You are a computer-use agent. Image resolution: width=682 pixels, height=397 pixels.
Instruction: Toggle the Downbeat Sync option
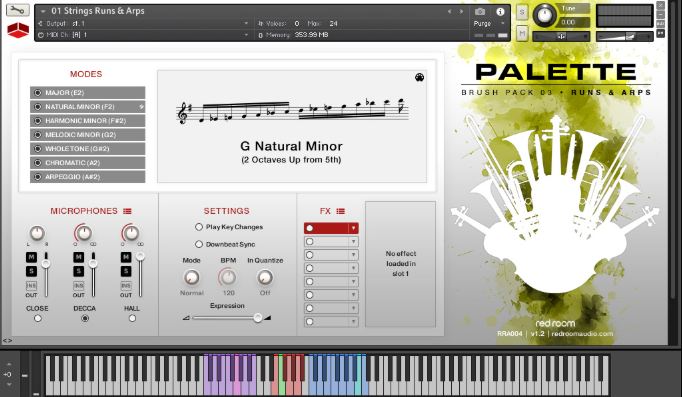(x=199, y=244)
